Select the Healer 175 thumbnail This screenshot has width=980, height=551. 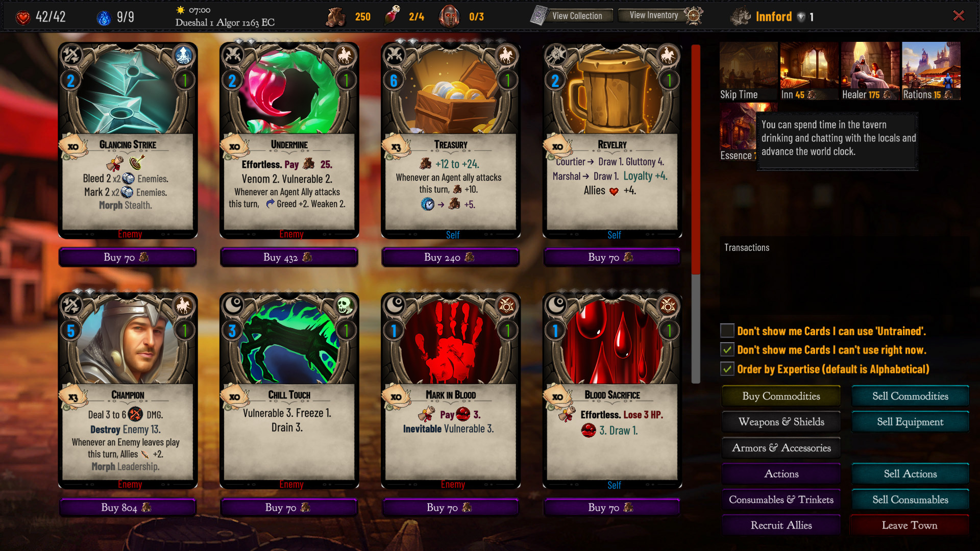pyautogui.click(x=870, y=71)
